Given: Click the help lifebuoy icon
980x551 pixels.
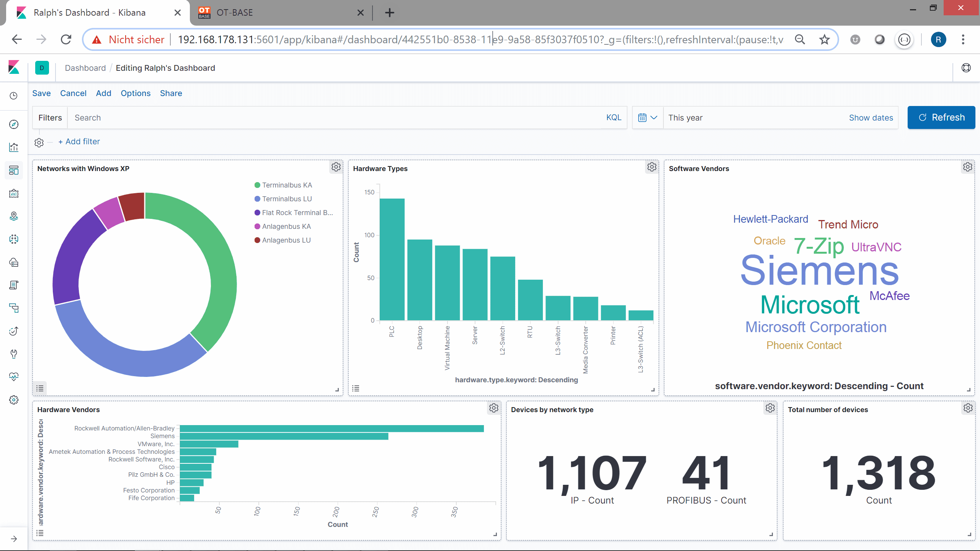Looking at the screenshot, I should (x=966, y=68).
